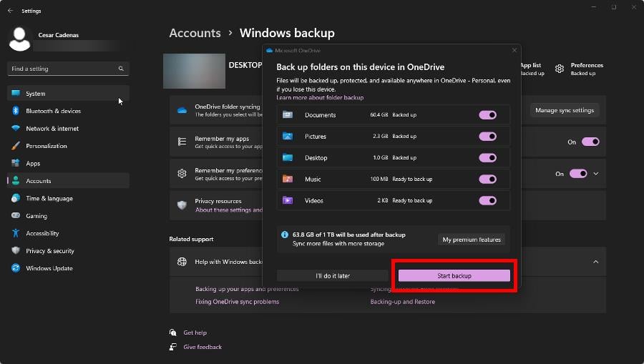
Task: Click the Preferences gear icon
Action: [x=560, y=69]
